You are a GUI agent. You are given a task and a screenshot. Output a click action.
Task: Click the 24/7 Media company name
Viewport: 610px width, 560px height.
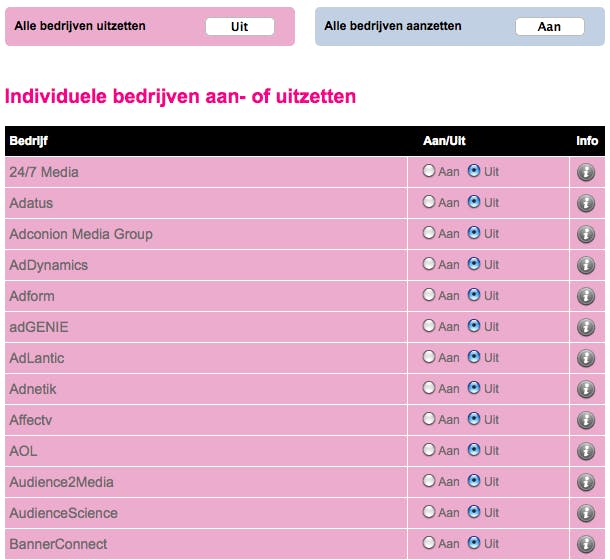[x=44, y=172]
